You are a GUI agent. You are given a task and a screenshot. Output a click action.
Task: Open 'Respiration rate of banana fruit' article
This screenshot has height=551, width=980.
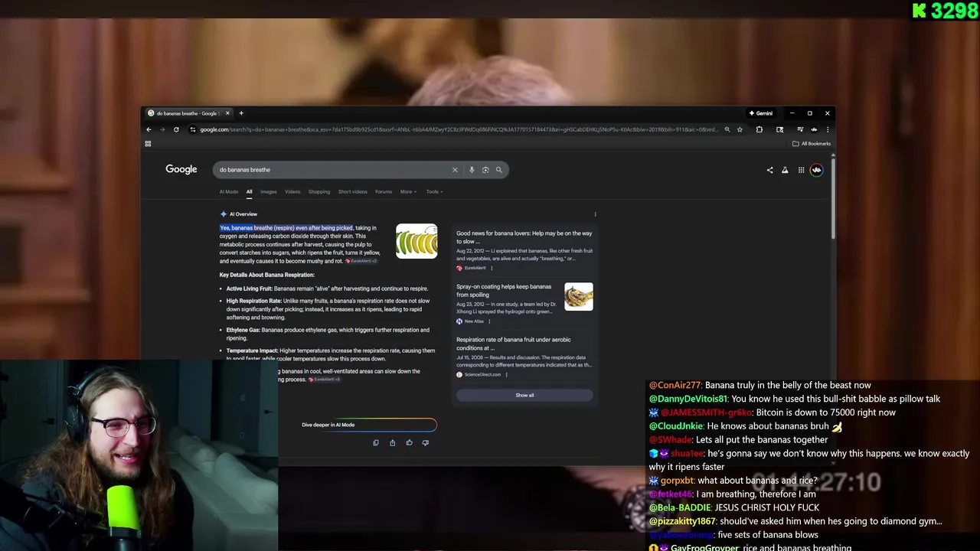pos(513,344)
